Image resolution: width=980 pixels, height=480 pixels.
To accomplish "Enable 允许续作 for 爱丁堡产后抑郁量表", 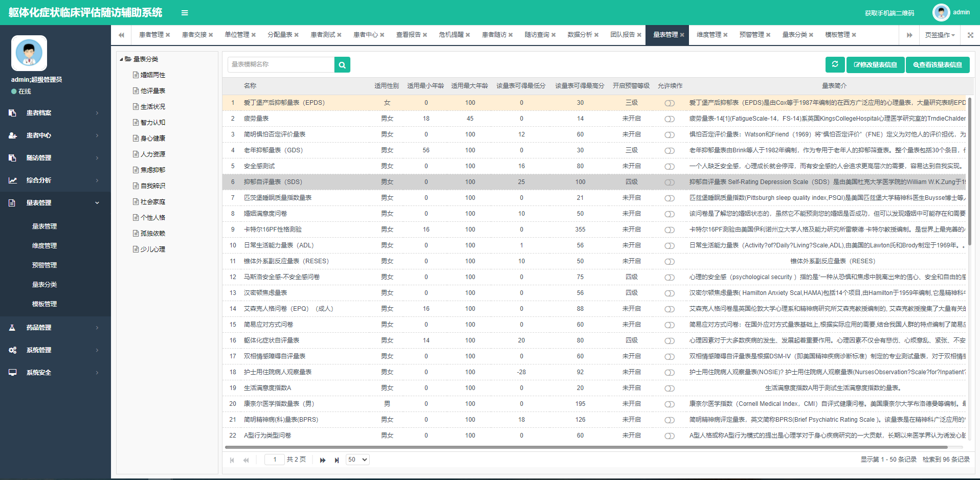I will (x=670, y=102).
